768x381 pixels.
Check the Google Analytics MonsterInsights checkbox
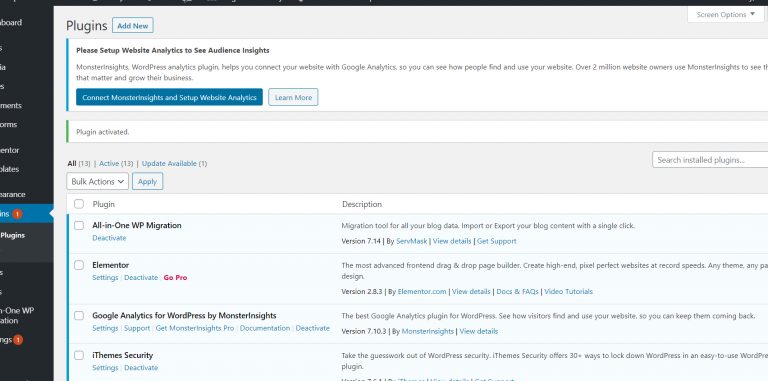click(x=79, y=315)
